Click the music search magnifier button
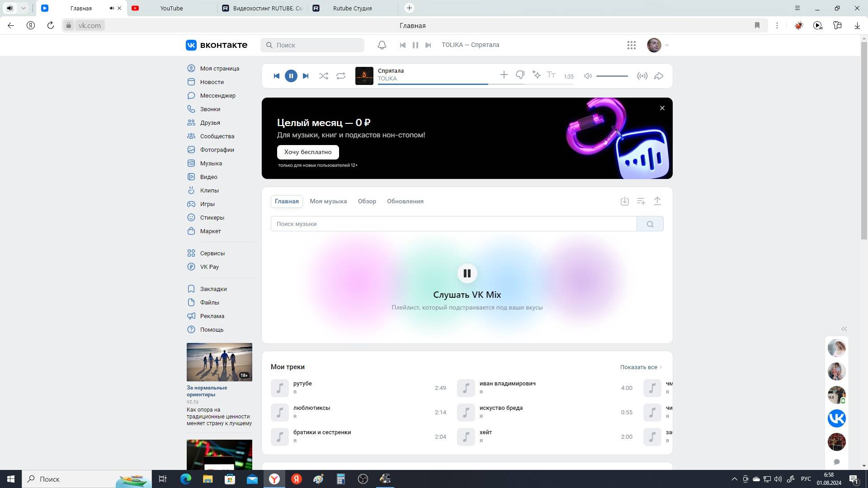Screen dimensions: 868x488 (x=650, y=224)
